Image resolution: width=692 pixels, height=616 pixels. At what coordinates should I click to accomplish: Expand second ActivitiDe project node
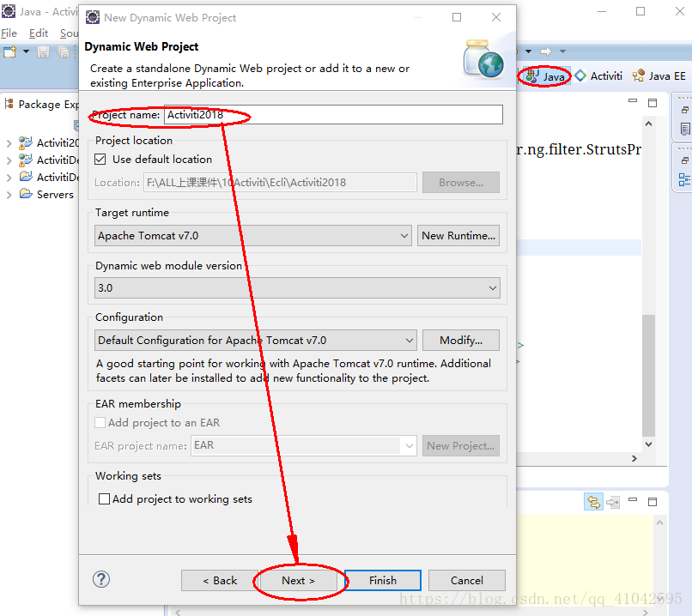click(9, 160)
